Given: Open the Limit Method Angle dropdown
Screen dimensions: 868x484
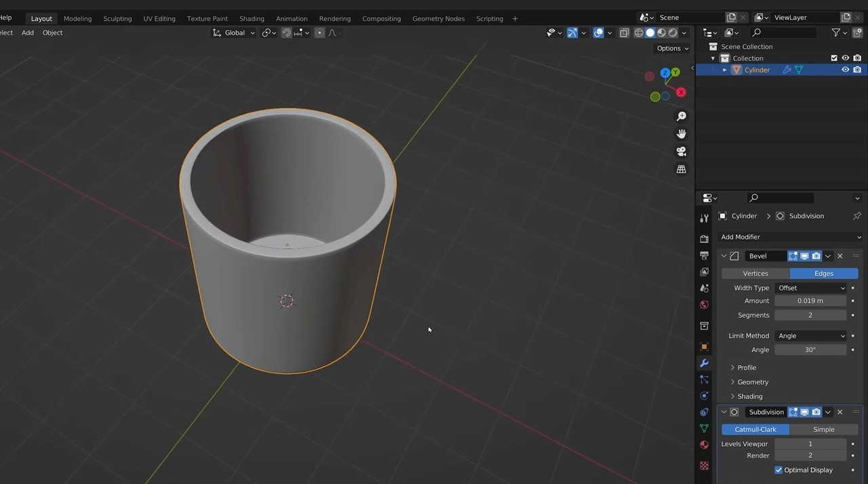Looking at the screenshot, I should tap(811, 336).
